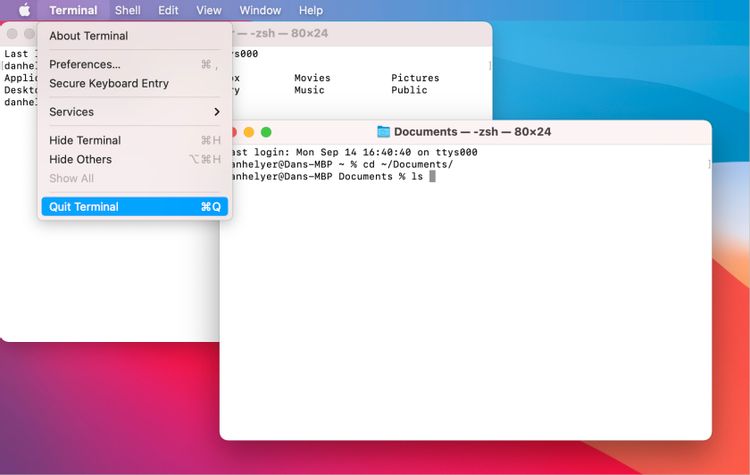Toggle Secure Keyboard Entry
750x475 pixels.
pyautogui.click(x=134, y=83)
